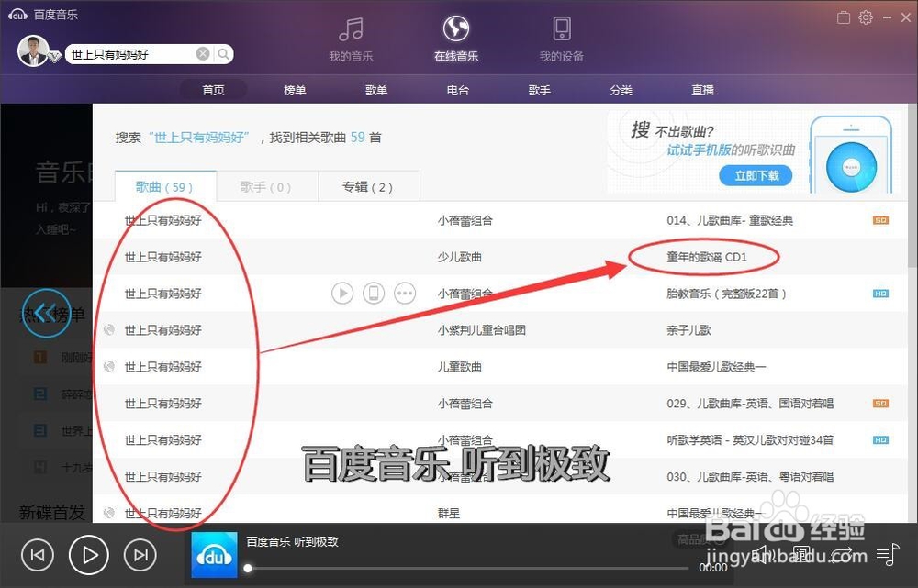Open the 榜单 nav tab
918x588 pixels.
coord(295,90)
